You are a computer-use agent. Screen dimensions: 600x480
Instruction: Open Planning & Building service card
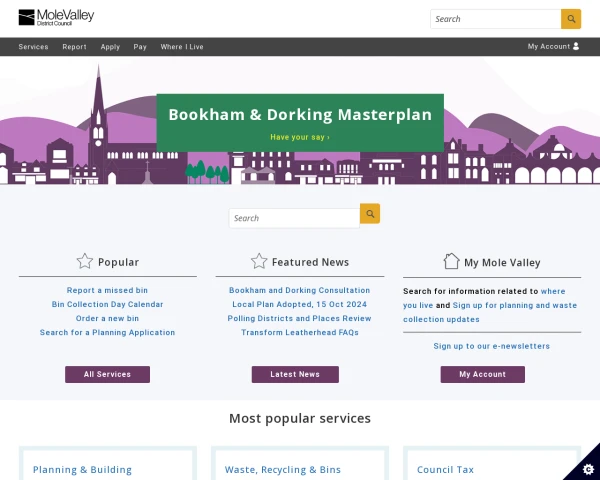(82, 470)
